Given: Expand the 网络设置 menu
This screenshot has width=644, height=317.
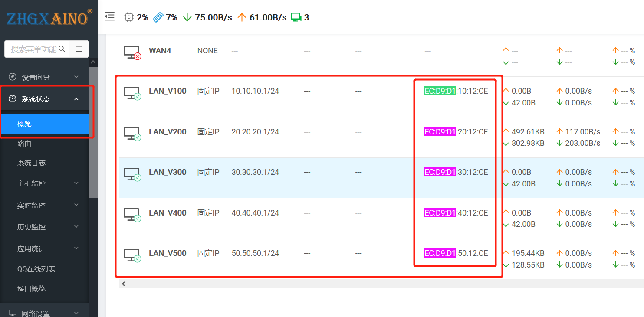Looking at the screenshot, I should tap(44, 313).
